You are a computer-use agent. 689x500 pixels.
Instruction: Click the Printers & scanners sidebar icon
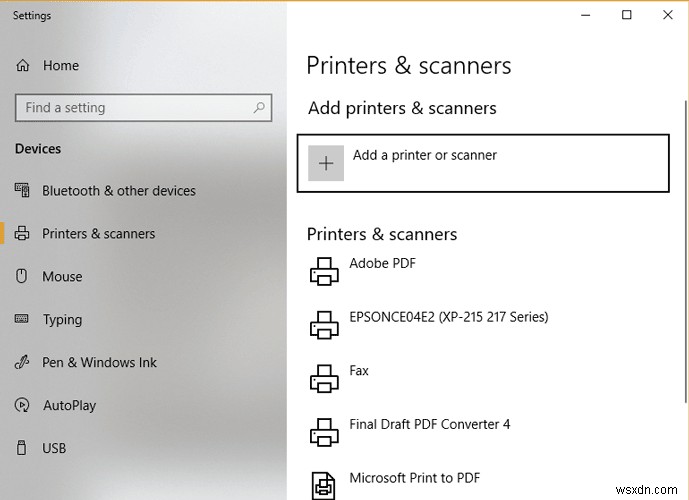click(x=22, y=233)
